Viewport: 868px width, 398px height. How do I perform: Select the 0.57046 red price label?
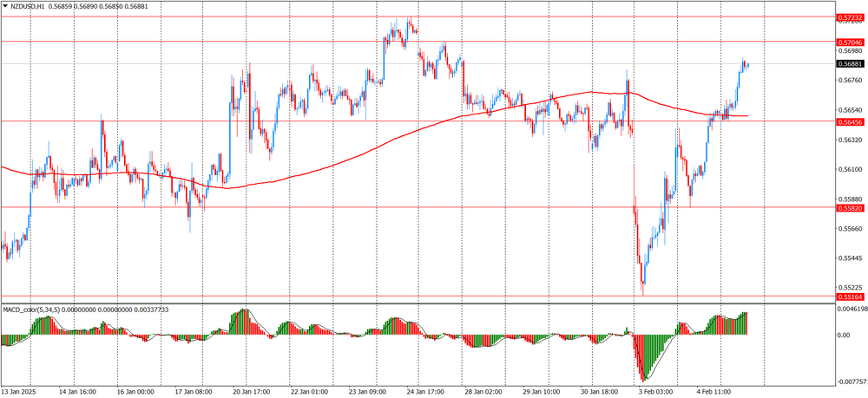coord(851,42)
